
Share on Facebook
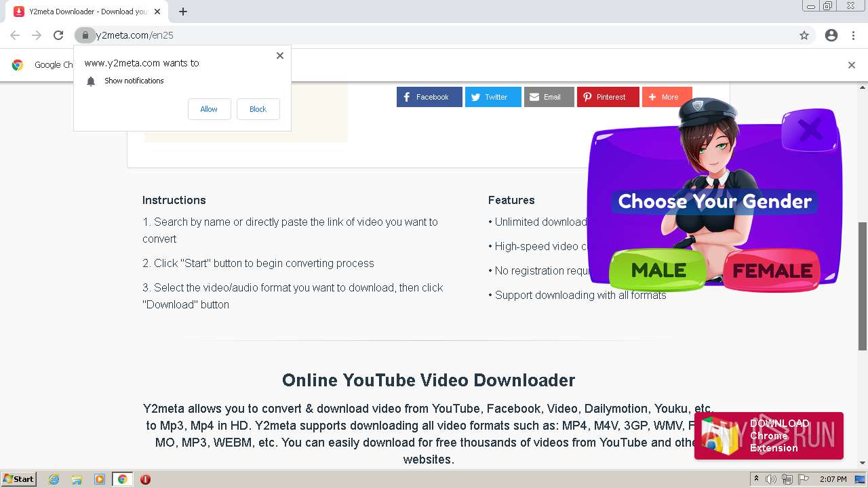pyautogui.click(x=429, y=97)
